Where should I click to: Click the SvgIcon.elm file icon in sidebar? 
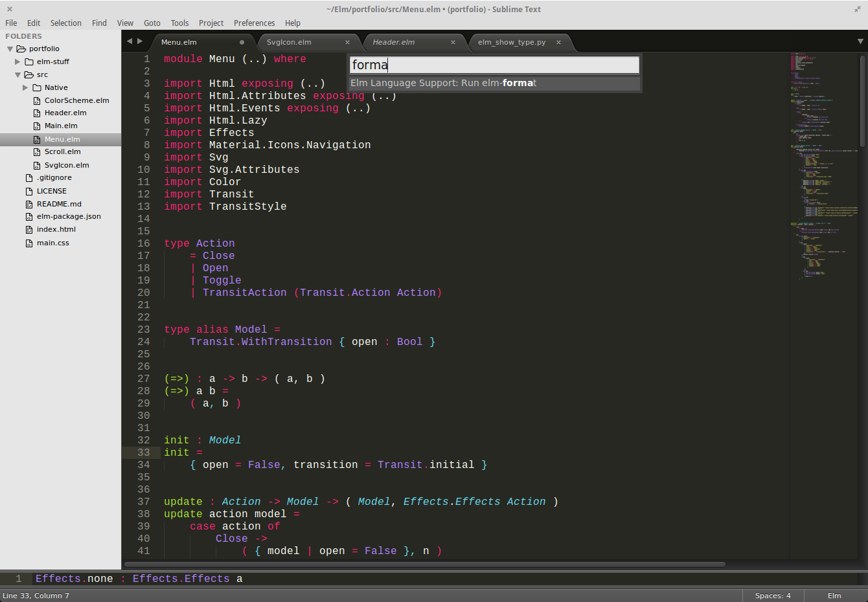tap(37, 165)
